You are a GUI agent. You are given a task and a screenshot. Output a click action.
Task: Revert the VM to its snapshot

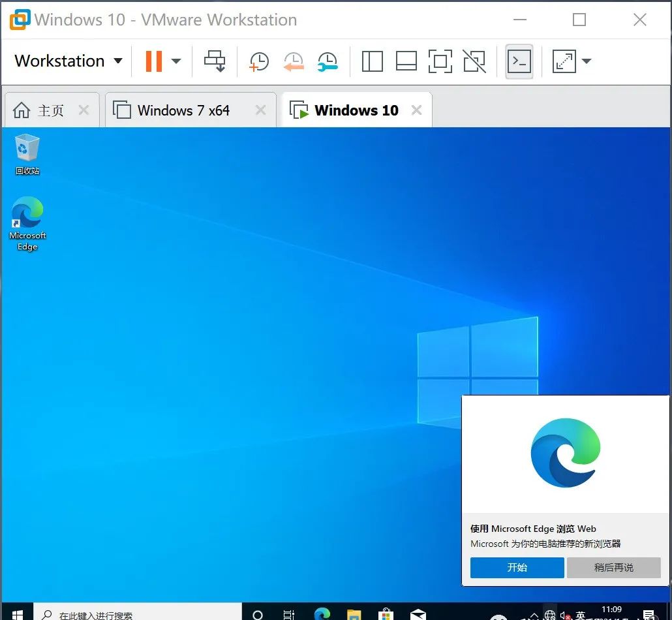click(294, 61)
